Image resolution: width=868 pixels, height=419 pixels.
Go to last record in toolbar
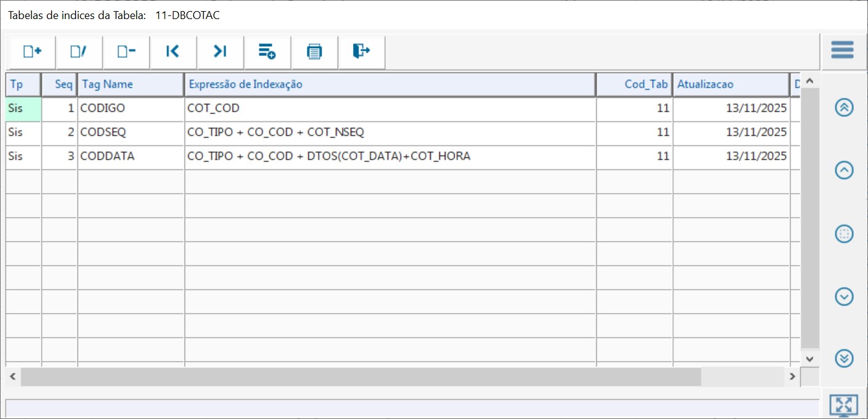point(220,52)
